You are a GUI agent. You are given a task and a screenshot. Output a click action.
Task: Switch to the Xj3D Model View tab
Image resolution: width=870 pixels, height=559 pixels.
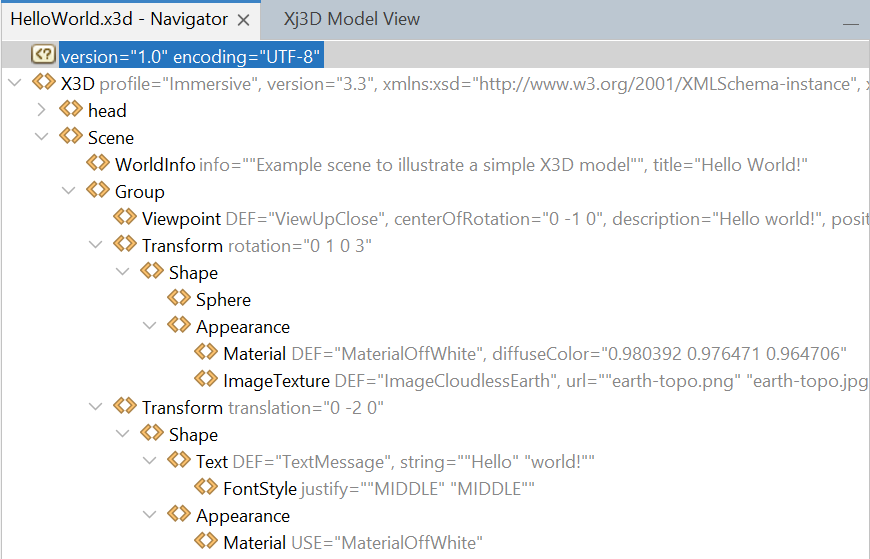pos(351,19)
